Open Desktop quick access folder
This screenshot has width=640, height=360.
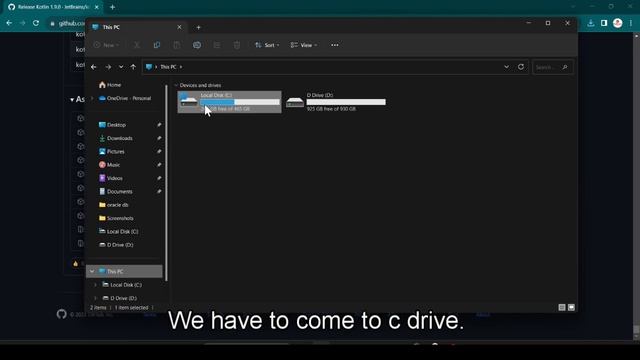pyautogui.click(x=112, y=125)
